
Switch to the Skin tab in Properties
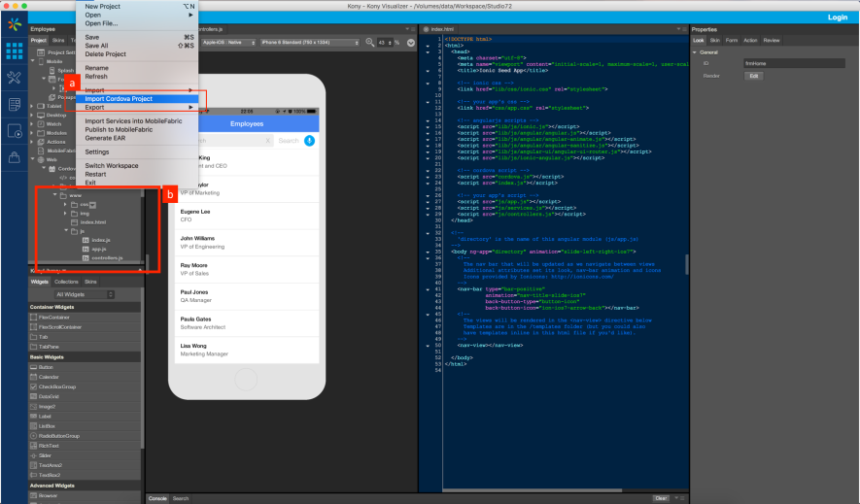click(x=714, y=41)
